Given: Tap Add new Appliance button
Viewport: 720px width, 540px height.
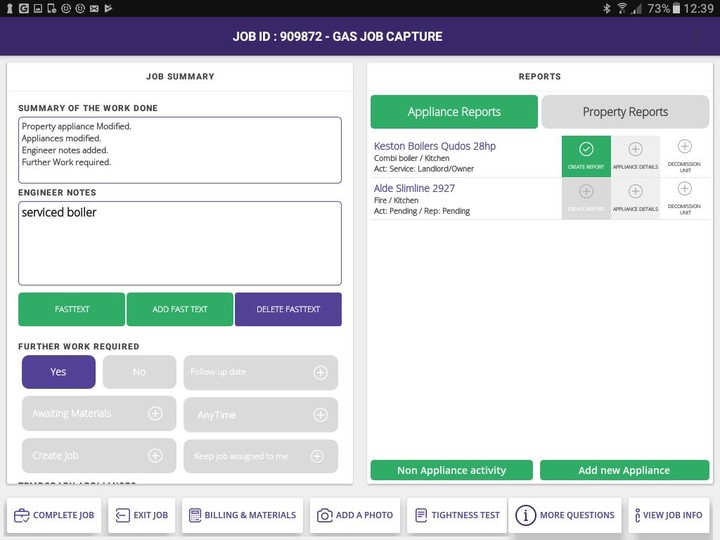Looking at the screenshot, I should [x=624, y=470].
